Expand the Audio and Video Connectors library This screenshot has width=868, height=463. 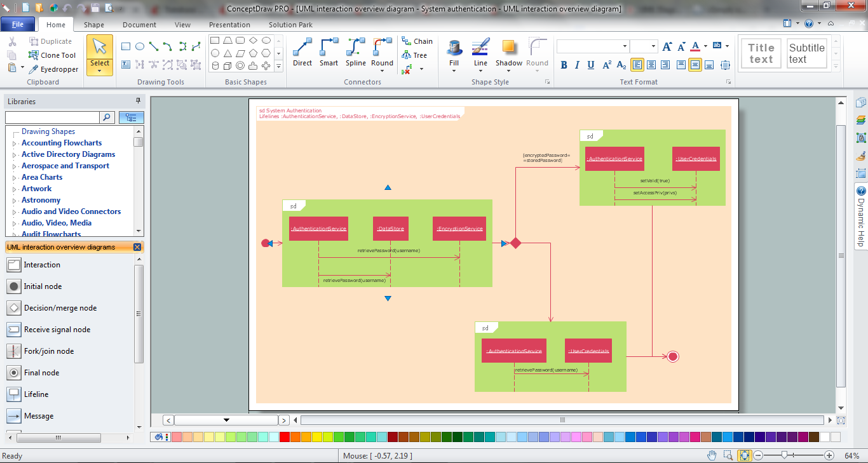click(x=71, y=211)
